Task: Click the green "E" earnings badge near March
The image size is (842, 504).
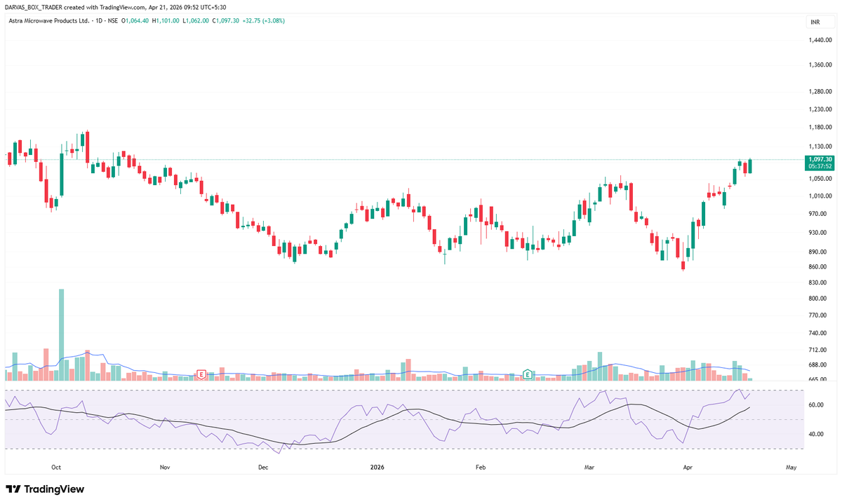Action: coord(527,374)
